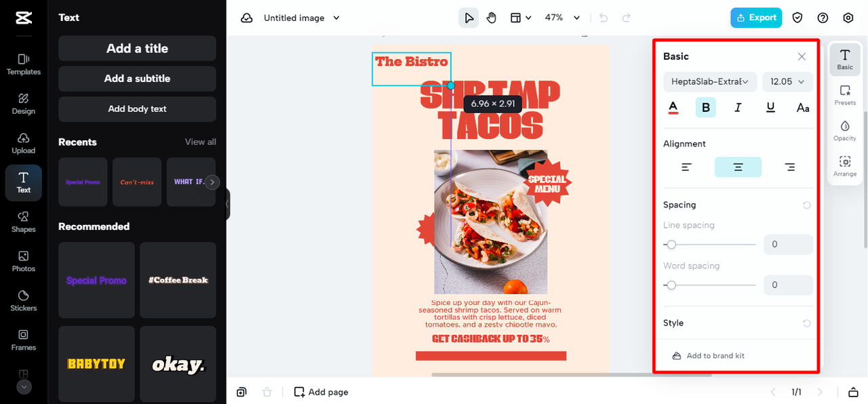Image resolution: width=868 pixels, height=404 pixels.
Task: Click the Undo arrow
Action: (x=604, y=18)
